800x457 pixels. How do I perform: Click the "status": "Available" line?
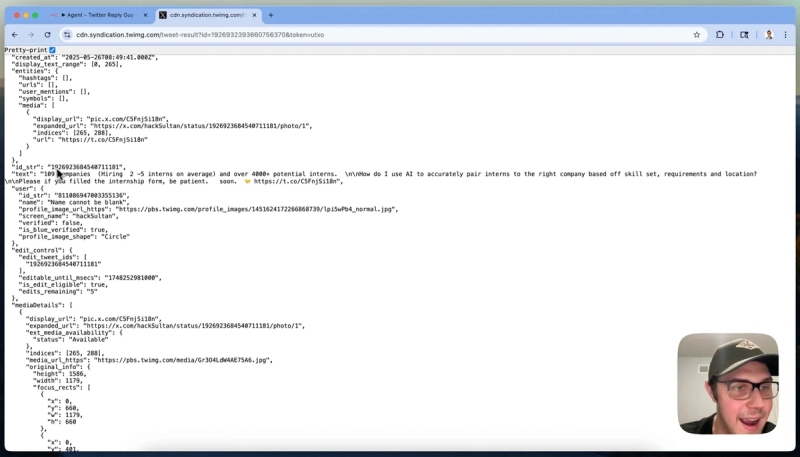coord(71,340)
